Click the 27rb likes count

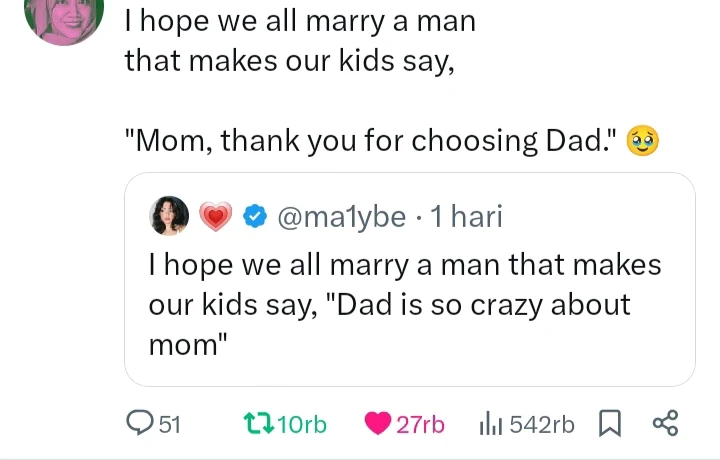pos(420,425)
